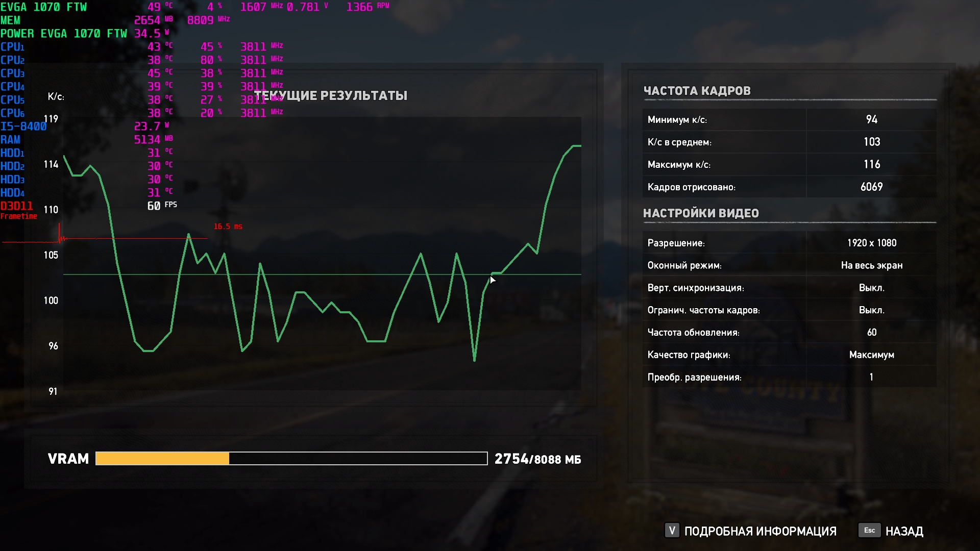Click the ТЕКУЩИЕ РЕЗУЛЬТАТЫ graph title
Screen dimensions: 980x551
(x=331, y=95)
